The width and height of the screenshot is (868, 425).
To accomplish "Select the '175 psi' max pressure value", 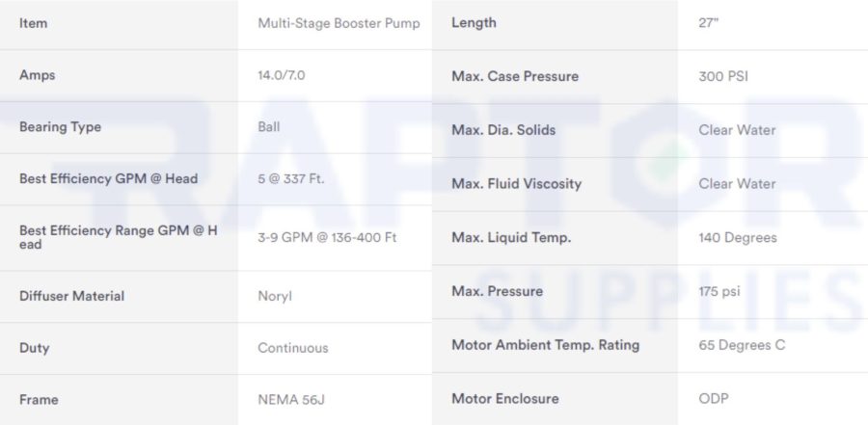I will [x=719, y=291].
